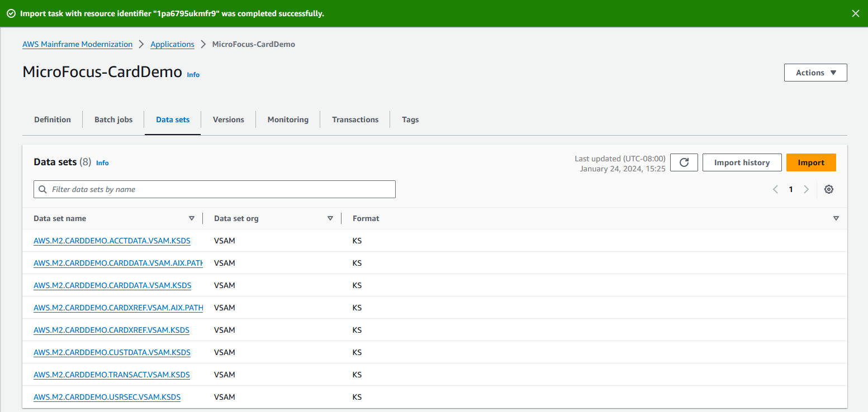Open the table preferences gear icon
This screenshot has height=412, width=868.
click(x=829, y=189)
